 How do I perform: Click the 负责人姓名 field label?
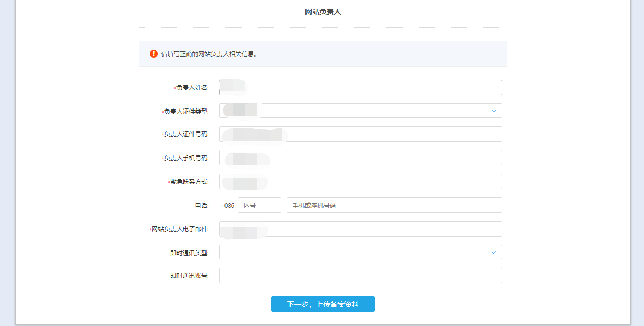192,88
